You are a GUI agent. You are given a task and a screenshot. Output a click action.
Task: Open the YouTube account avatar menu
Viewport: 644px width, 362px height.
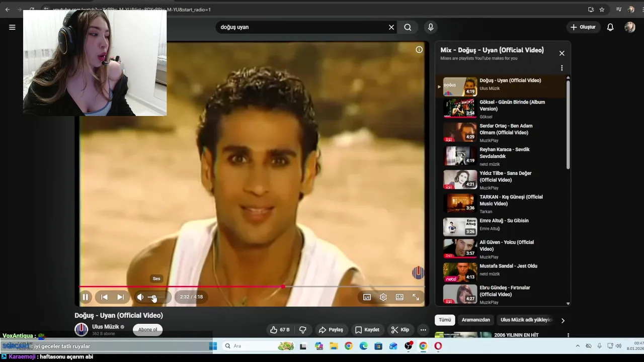click(x=630, y=27)
